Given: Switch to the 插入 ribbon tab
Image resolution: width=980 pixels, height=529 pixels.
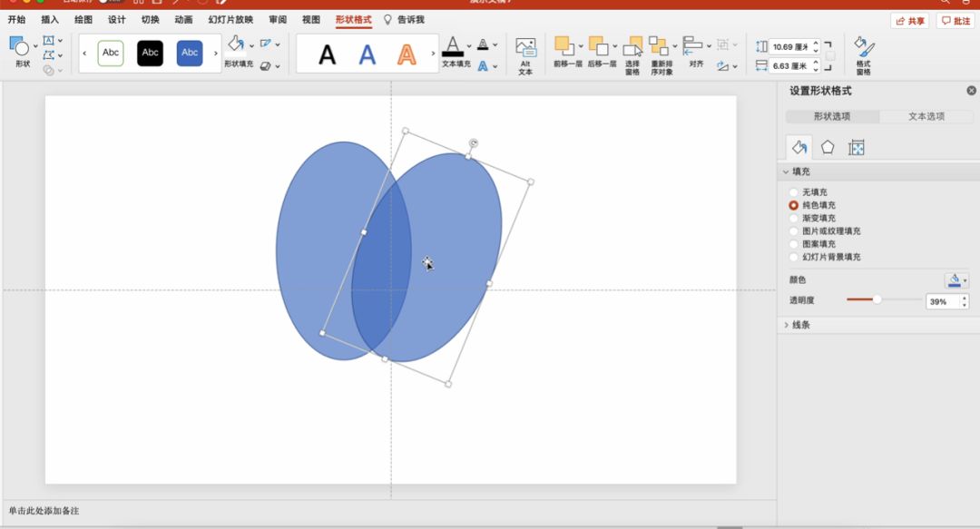Looking at the screenshot, I should click(x=50, y=19).
